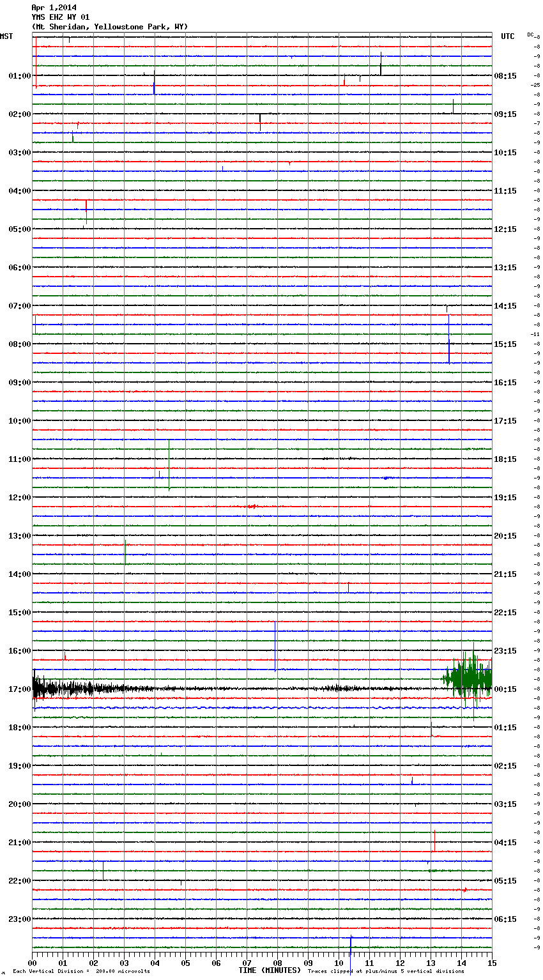Click the 21:15 UTC time label

(505, 574)
